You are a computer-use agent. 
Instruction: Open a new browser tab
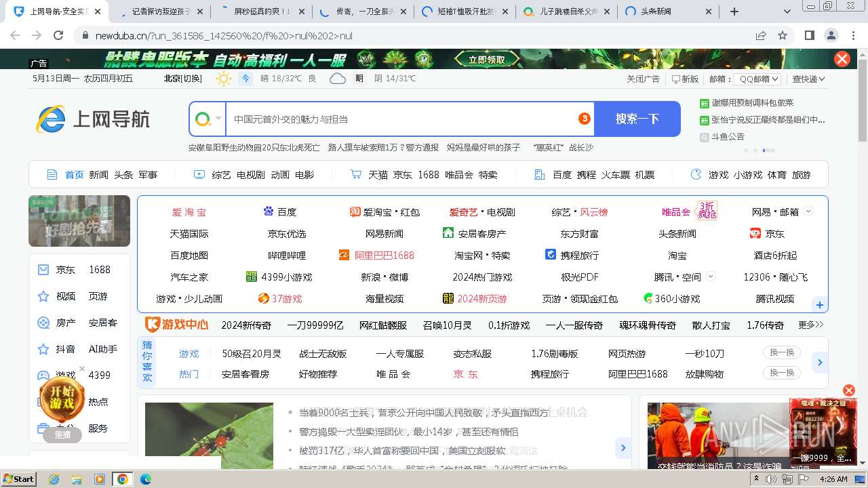click(734, 12)
